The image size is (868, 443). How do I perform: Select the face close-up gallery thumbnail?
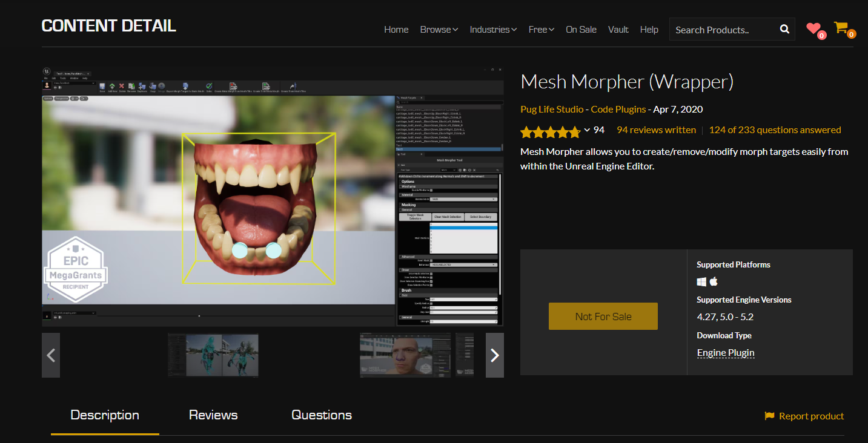coord(405,355)
